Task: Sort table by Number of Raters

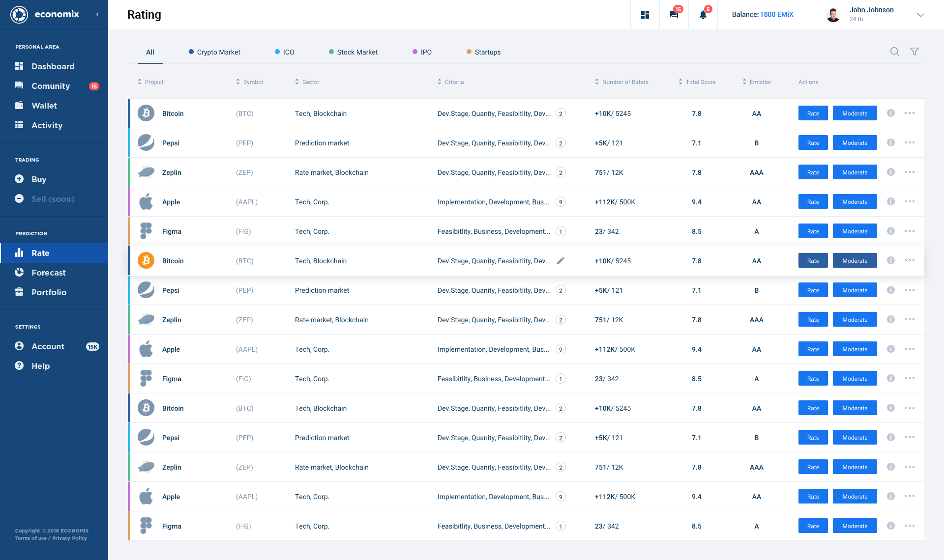Action: pos(621,82)
